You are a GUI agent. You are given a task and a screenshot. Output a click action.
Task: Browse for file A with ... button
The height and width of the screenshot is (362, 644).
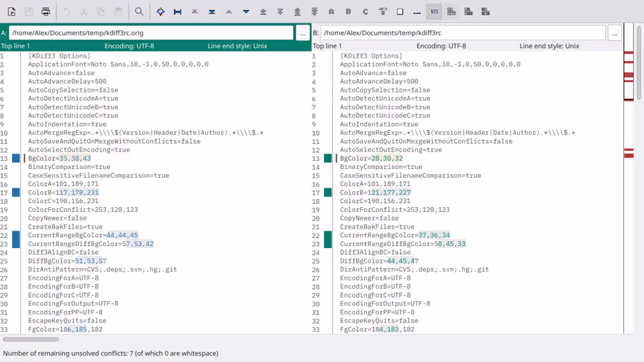point(303,33)
